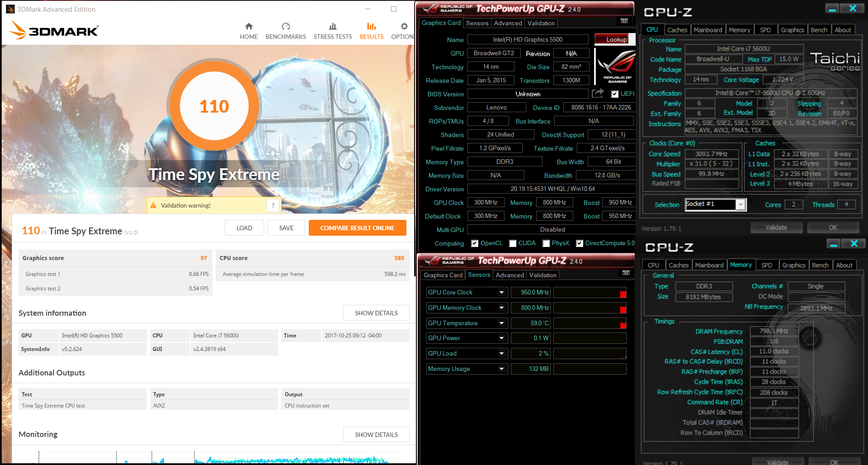Open Socket #1 selection dropdown in CPU-Z

click(x=741, y=205)
